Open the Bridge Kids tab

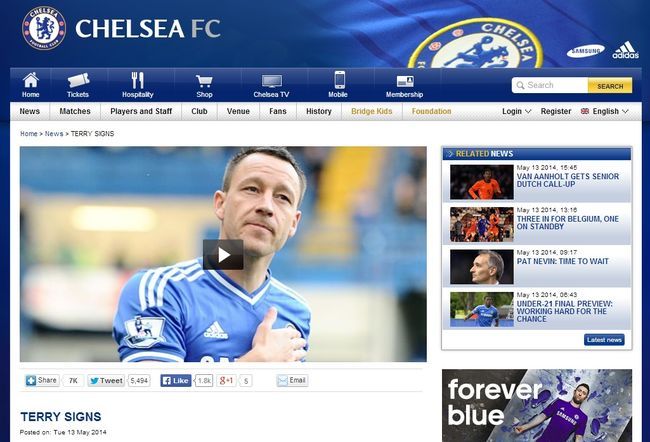pyautogui.click(x=371, y=111)
